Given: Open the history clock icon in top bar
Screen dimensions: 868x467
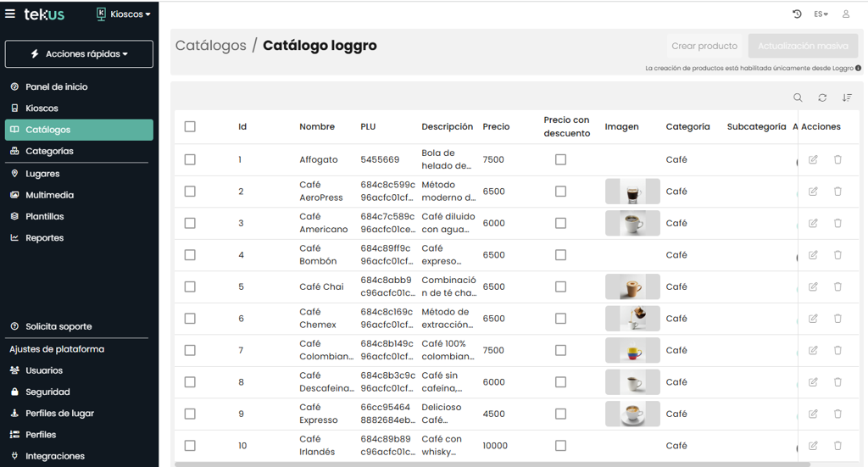Looking at the screenshot, I should coord(797,14).
